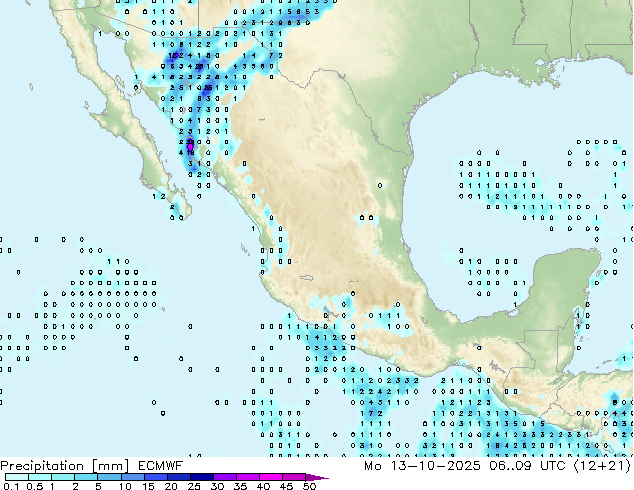This screenshot has height=490, width=634.
Task: Click the above-50 mm legend arrow tip
Action: (x=317, y=477)
